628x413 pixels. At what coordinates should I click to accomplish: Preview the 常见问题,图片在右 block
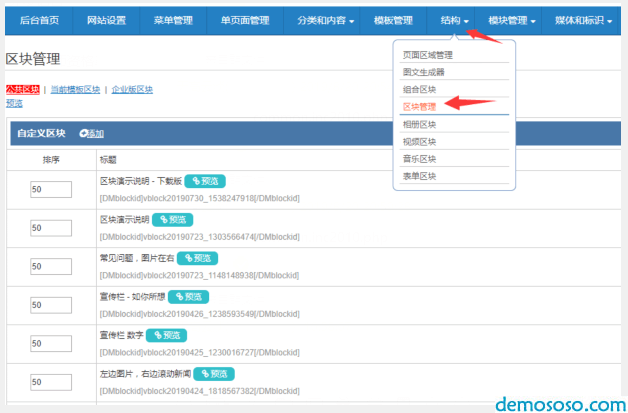click(197, 258)
